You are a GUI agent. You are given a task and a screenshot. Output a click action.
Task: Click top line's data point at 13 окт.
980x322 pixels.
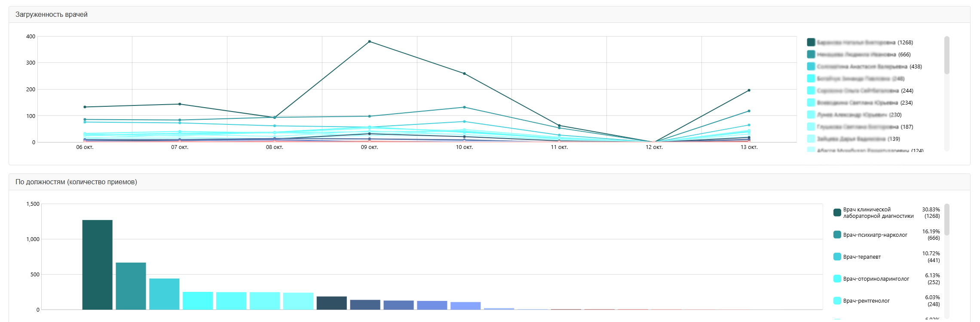[749, 90]
